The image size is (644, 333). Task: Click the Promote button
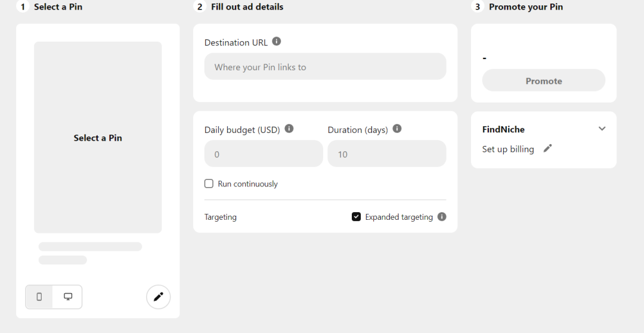[x=543, y=80]
